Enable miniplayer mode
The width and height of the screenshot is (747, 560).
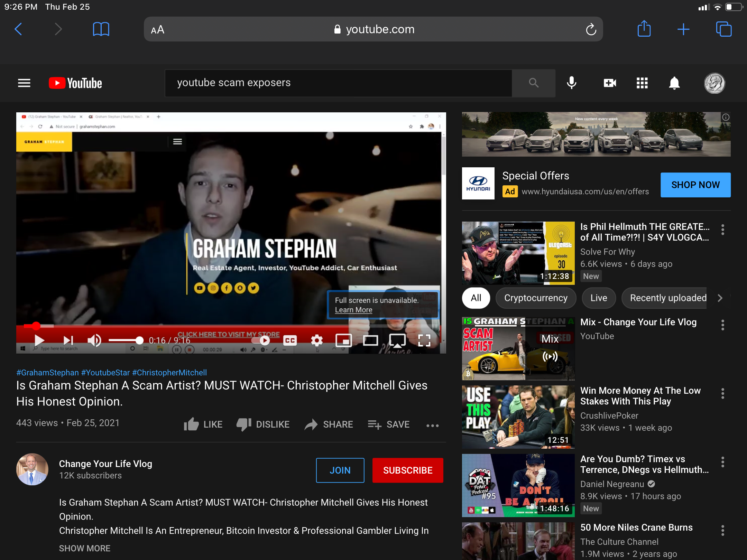pyautogui.click(x=344, y=340)
